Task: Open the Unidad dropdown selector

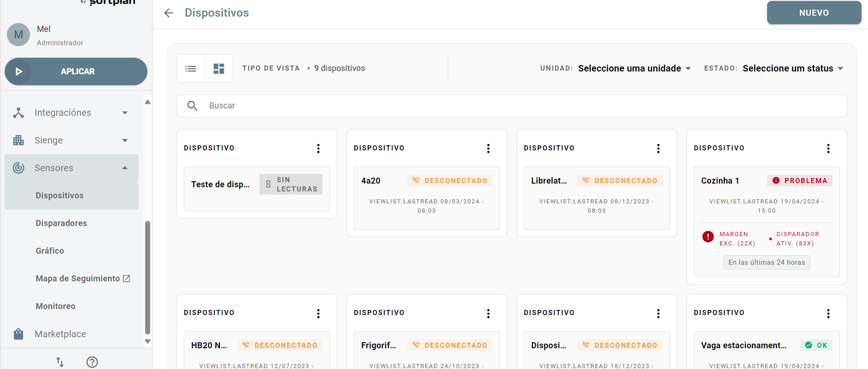Action: (634, 68)
